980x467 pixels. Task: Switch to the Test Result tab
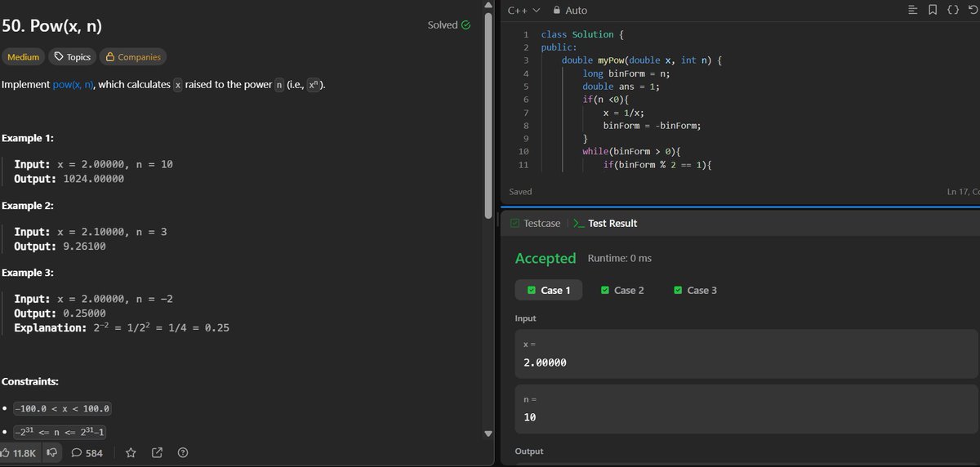click(x=605, y=223)
